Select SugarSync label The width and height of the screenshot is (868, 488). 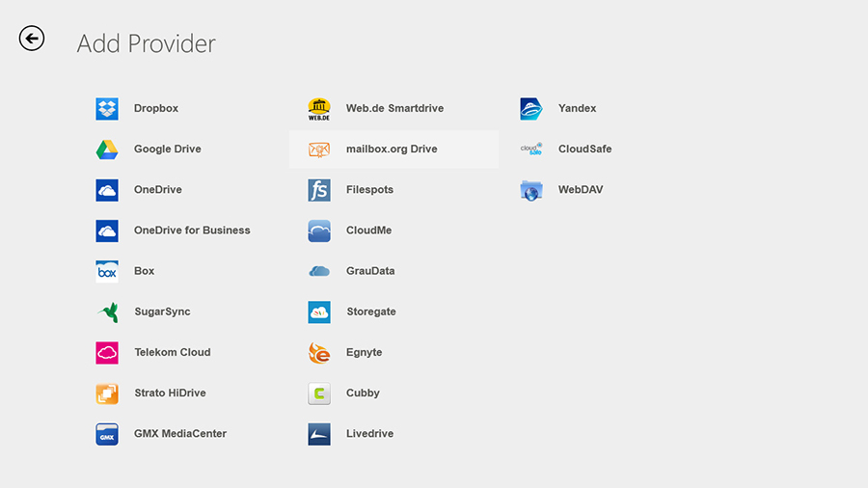point(162,312)
